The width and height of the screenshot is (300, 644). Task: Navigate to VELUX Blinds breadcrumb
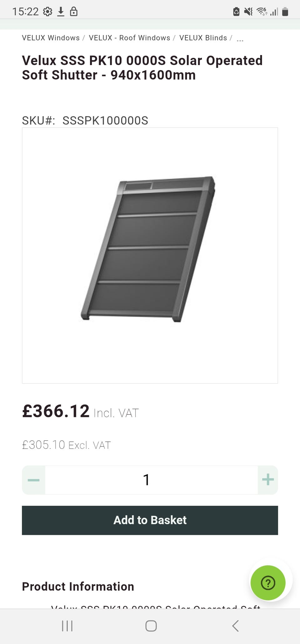[x=203, y=38]
